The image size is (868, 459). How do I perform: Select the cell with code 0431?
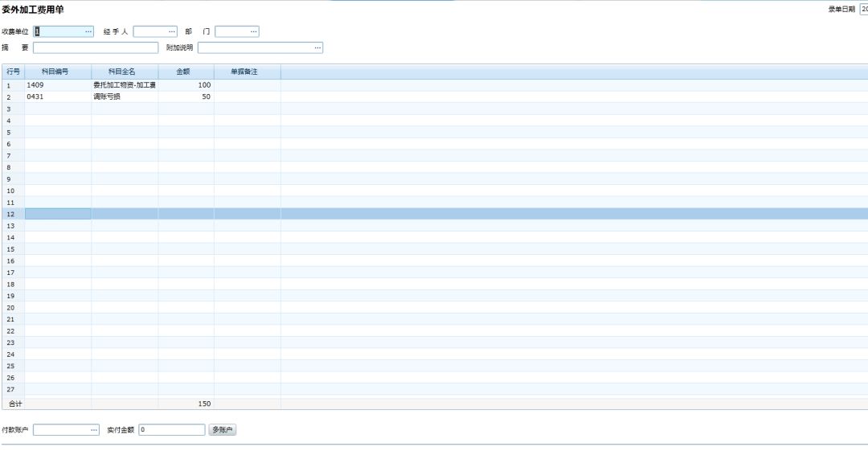pos(58,97)
